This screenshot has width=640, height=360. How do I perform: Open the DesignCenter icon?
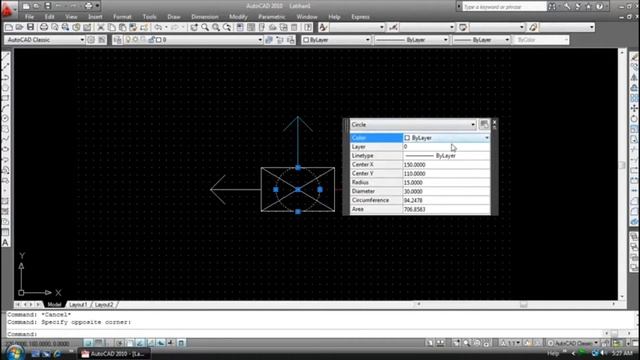[x=251, y=27]
